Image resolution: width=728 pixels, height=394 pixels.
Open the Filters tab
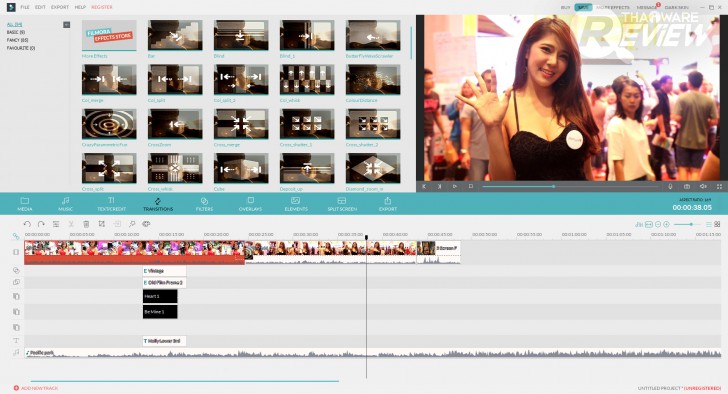click(x=204, y=204)
